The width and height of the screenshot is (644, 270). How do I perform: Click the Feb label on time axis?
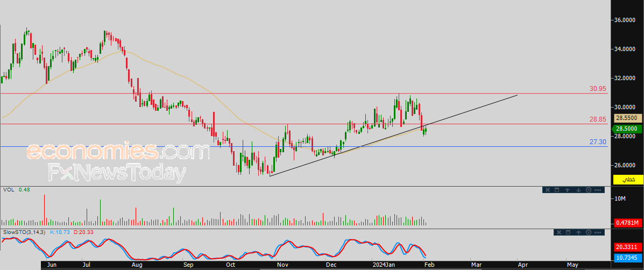(x=428, y=266)
